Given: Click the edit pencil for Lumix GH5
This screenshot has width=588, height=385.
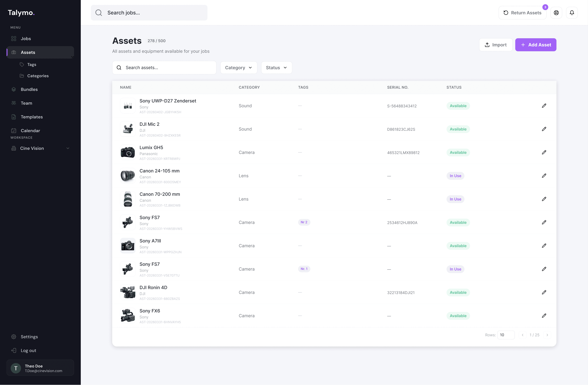Looking at the screenshot, I should [544, 152].
